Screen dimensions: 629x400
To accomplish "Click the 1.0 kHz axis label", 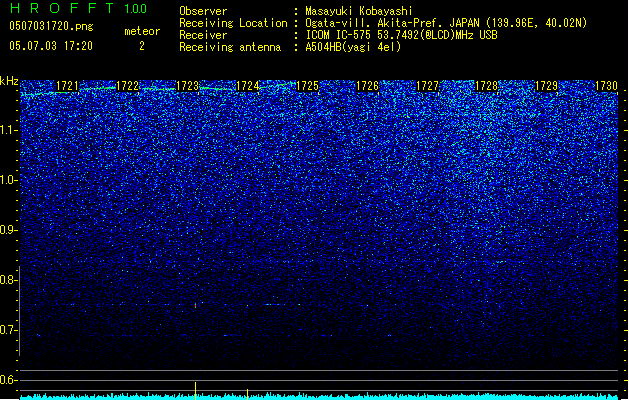I will coord(8,180).
